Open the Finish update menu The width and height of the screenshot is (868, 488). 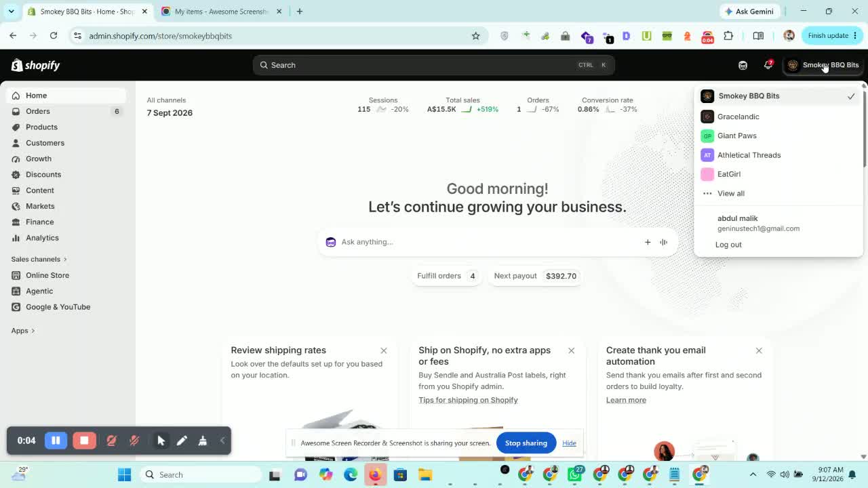point(832,36)
